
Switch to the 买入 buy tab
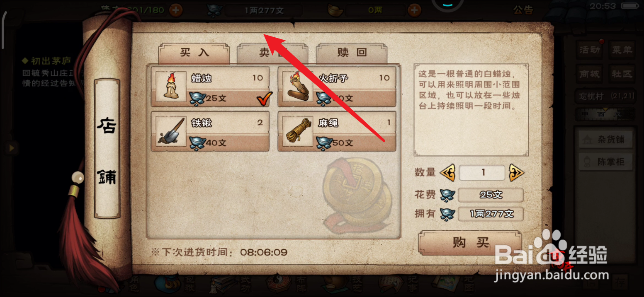(194, 53)
